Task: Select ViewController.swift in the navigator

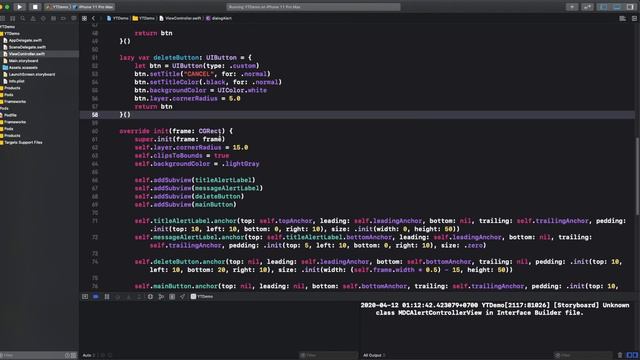Action: (24, 54)
